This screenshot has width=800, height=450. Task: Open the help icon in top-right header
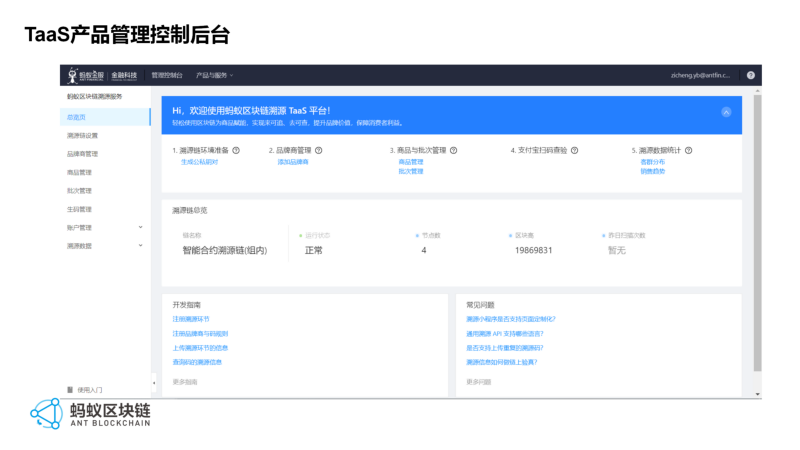(x=751, y=75)
